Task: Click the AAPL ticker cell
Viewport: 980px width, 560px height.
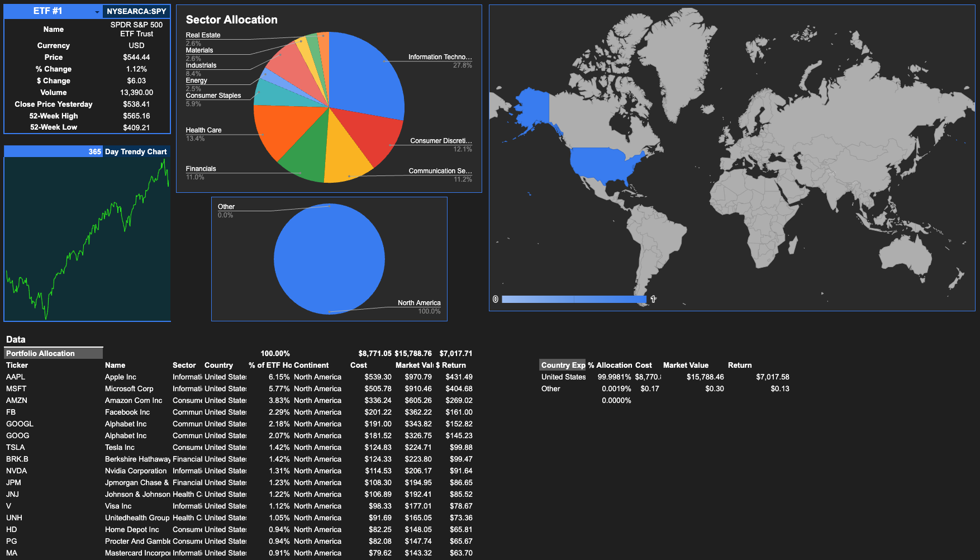Action: tap(16, 377)
